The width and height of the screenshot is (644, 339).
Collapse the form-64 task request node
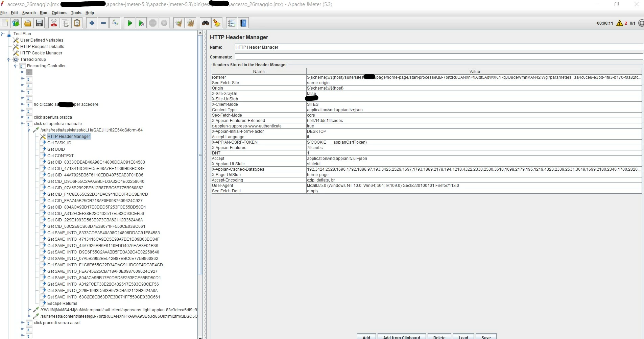pyautogui.click(x=29, y=130)
